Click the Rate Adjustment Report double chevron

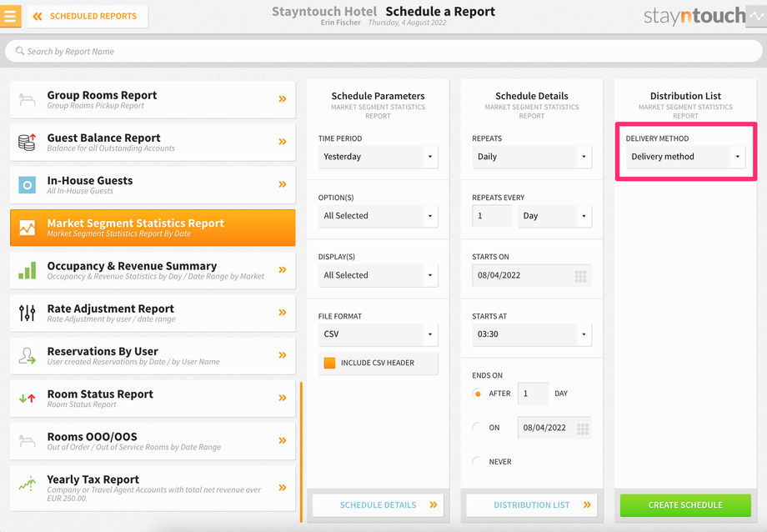tap(283, 312)
